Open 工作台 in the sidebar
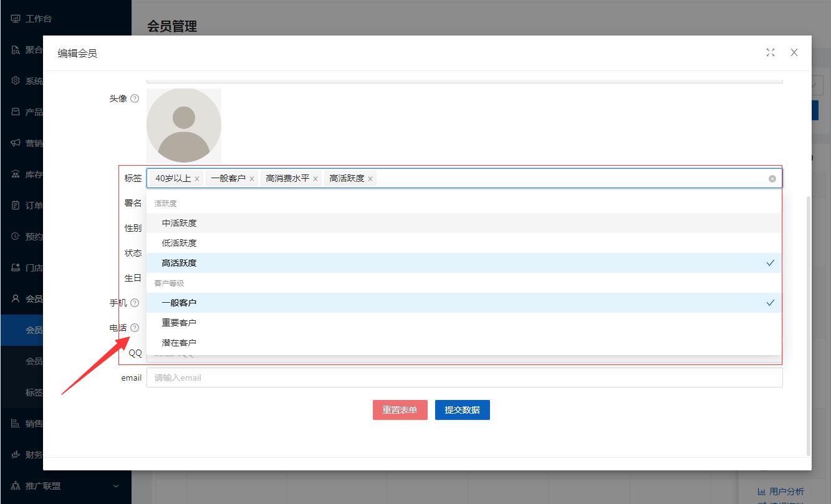 tap(38, 19)
